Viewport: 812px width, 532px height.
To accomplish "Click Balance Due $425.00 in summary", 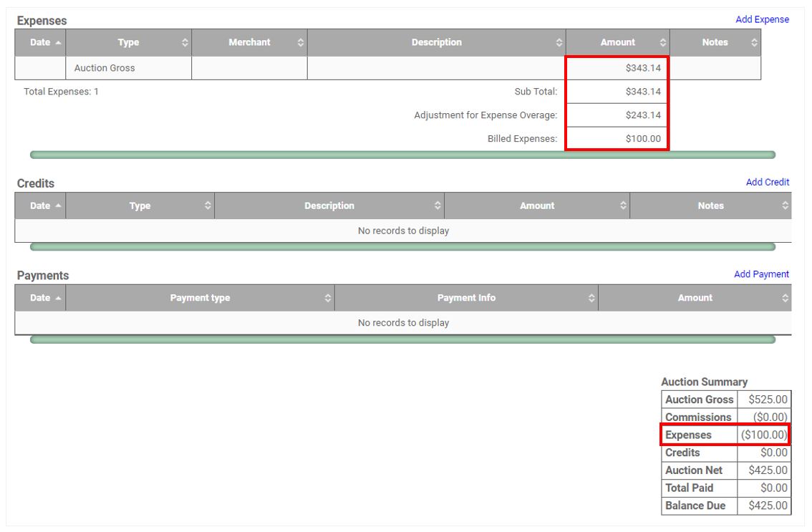I will (x=726, y=505).
